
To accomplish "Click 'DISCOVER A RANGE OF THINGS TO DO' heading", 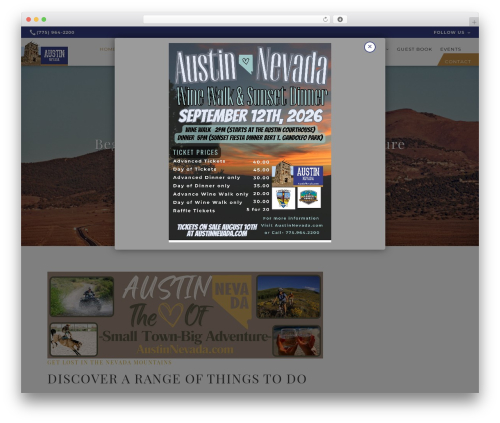I will pos(177,379).
